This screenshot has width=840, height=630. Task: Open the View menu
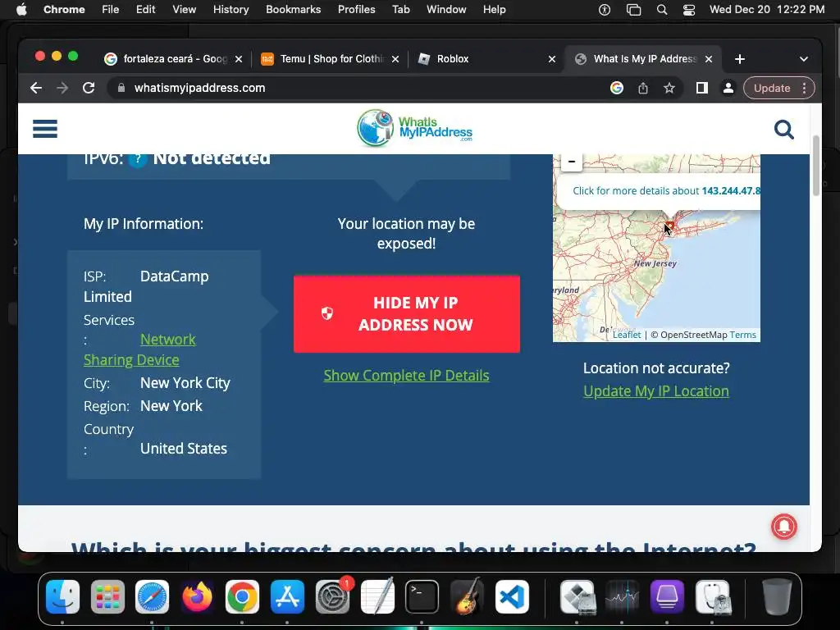(184, 10)
